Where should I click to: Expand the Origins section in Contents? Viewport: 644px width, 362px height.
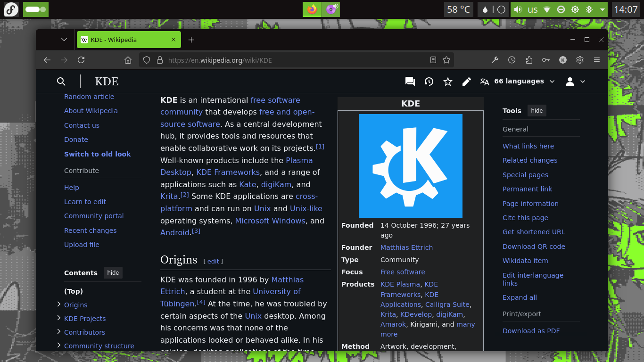[x=59, y=304]
